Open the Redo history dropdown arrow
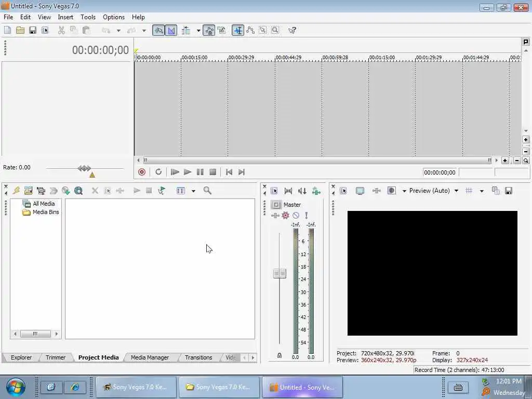Image resolution: width=532 pixels, height=399 pixels. pyautogui.click(x=144, y=31)
